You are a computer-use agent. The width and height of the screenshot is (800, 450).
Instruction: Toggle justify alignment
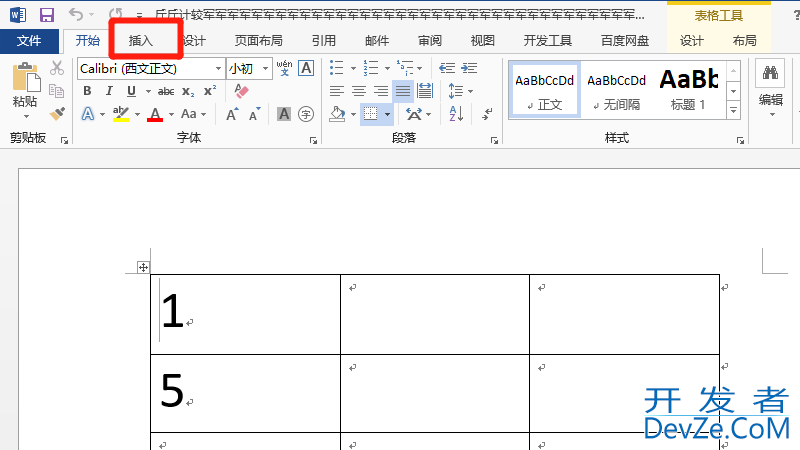[403, 91]
